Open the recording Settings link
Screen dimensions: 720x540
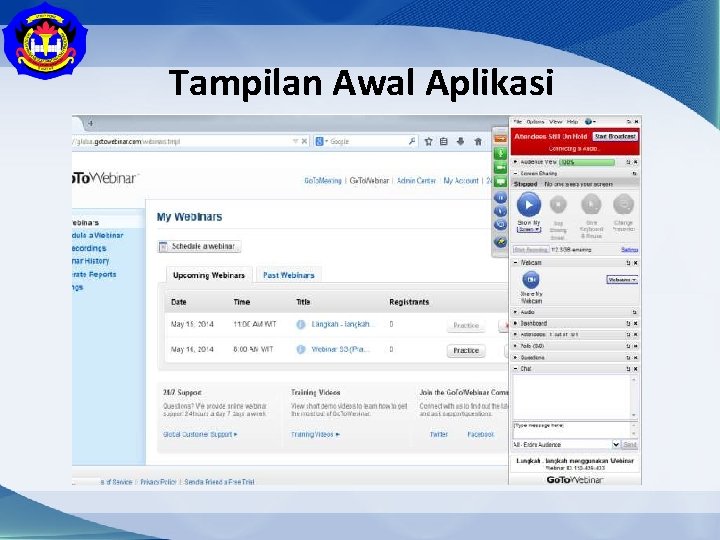click(630, 250)
